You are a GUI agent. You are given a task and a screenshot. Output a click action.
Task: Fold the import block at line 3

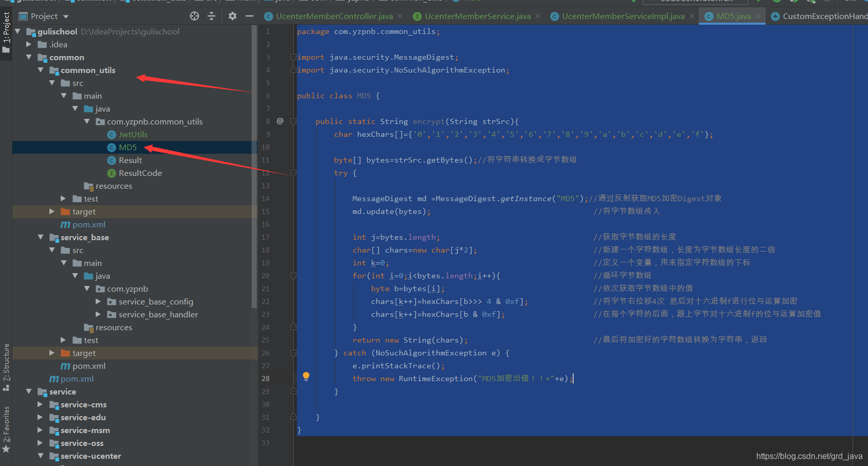[293, 57]
